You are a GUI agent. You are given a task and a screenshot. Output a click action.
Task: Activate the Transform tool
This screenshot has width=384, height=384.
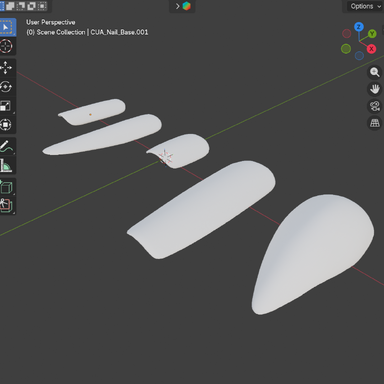point(7,125)
